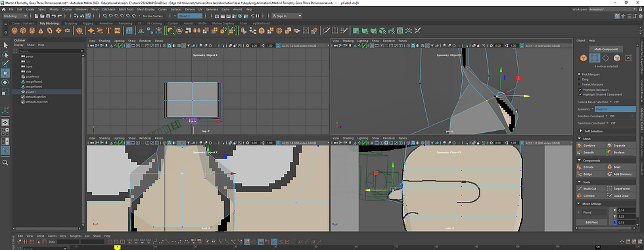Open the Mesh Tools menu
This screenshot has height=250, width=644.
(126, 9)
